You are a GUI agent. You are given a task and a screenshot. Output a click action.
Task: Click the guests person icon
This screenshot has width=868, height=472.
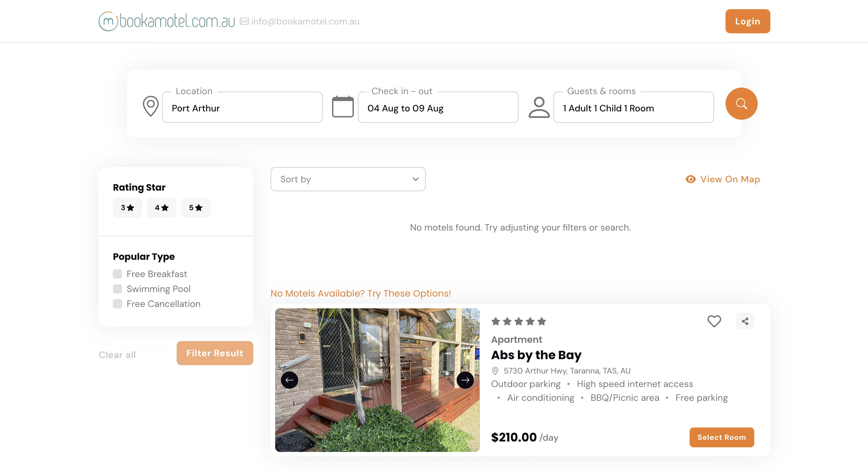(x=539, y=107)
